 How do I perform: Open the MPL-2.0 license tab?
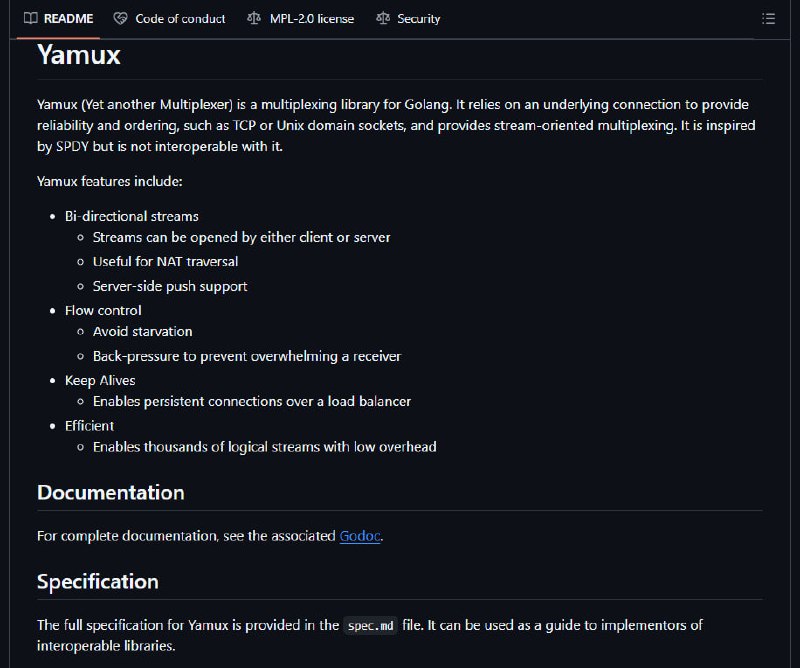coord(301,19)
